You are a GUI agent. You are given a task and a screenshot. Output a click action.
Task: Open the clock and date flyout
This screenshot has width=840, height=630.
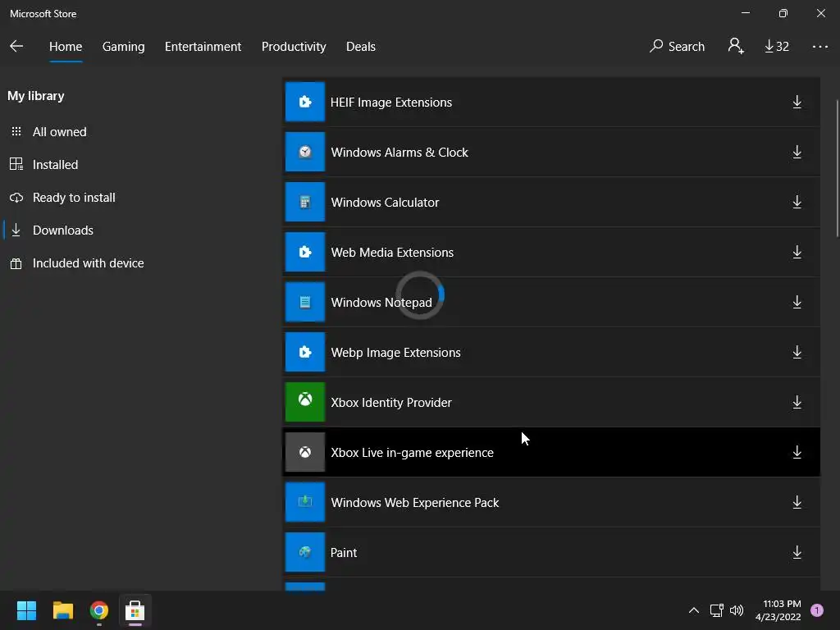pyautogui.click(x=778, y=610)
